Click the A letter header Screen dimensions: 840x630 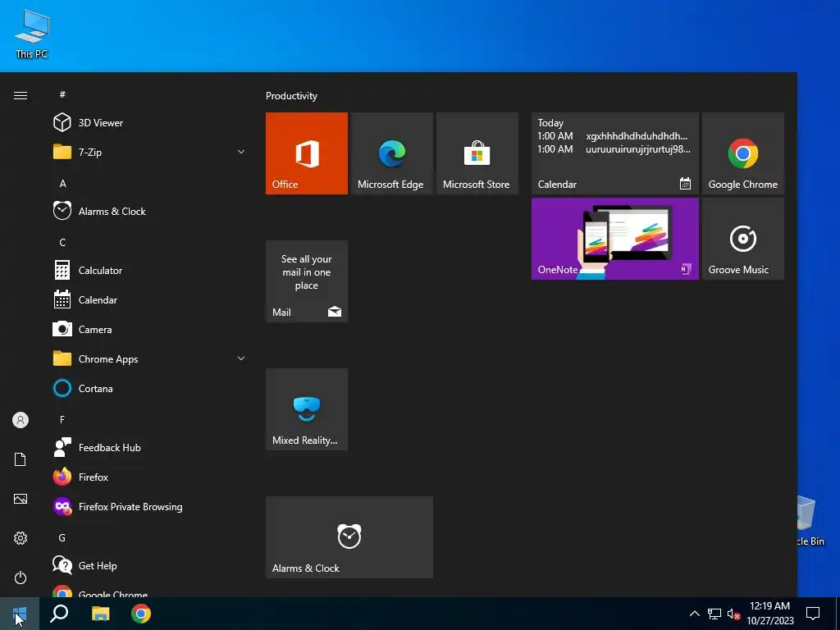pos(62,183)
